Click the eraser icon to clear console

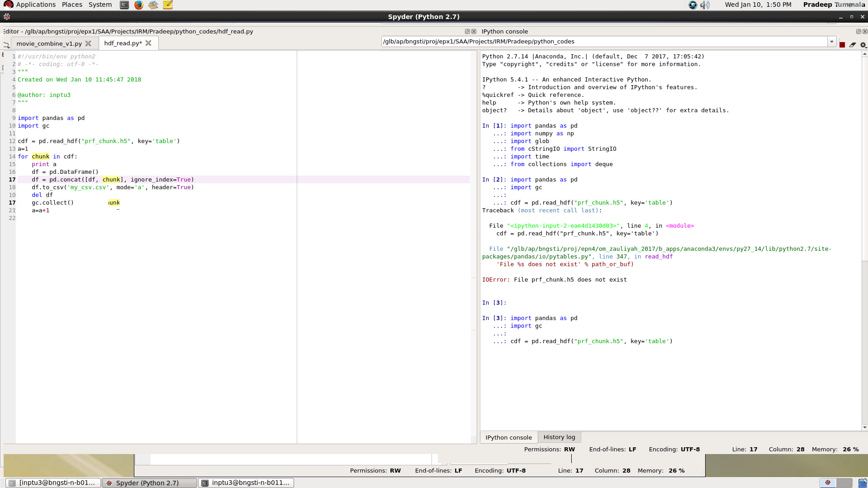tap(853, 44)
